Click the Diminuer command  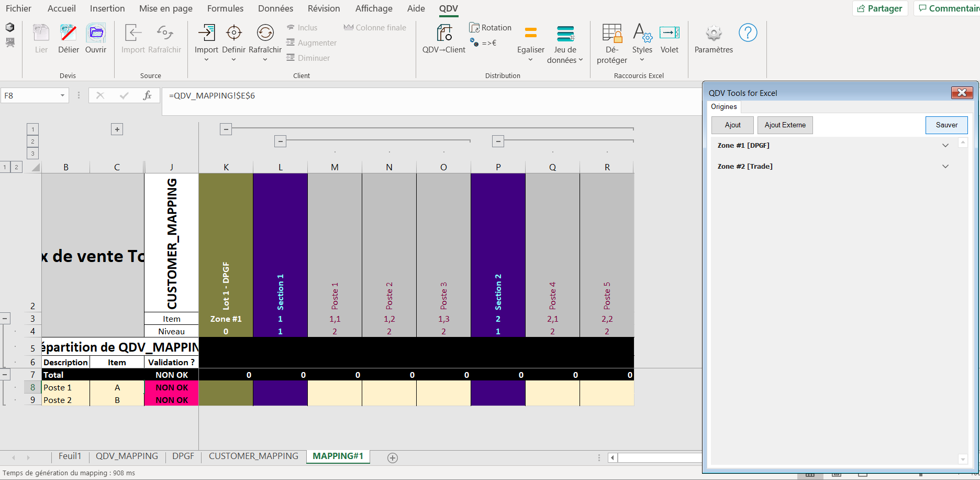(308, 58)
